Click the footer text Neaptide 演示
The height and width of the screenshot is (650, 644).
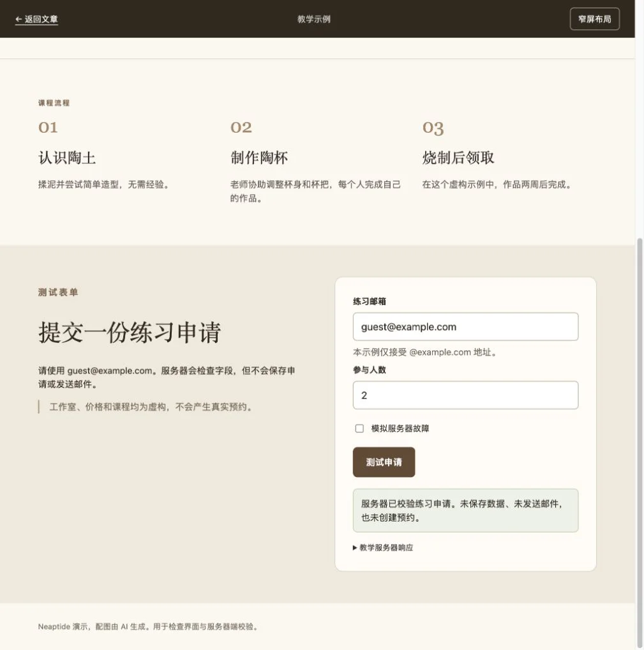click(x=148, y=626)
